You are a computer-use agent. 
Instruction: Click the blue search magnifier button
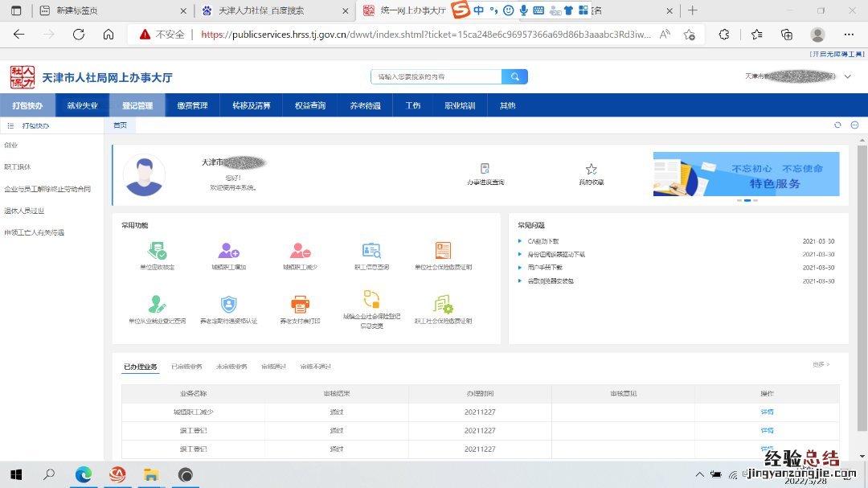[x=514, y=76]
